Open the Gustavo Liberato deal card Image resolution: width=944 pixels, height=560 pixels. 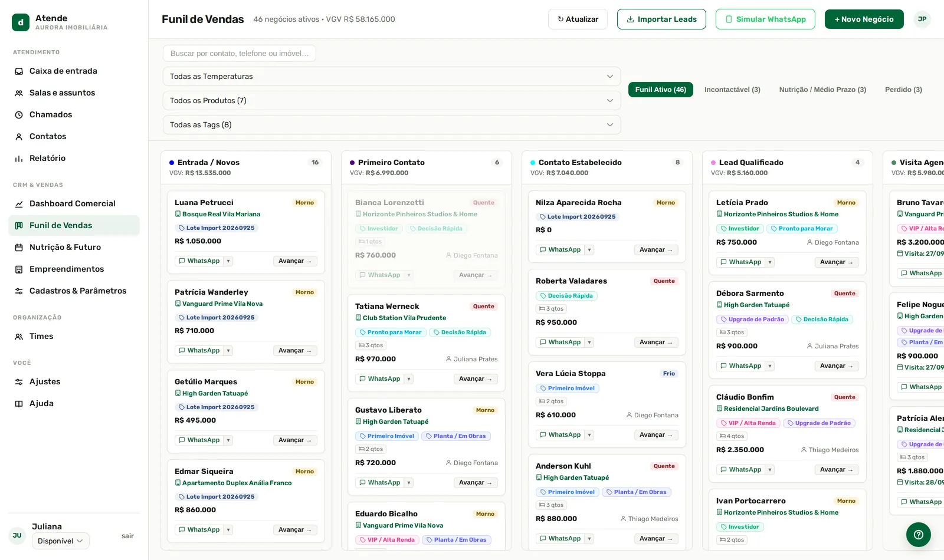pos(427,446)
